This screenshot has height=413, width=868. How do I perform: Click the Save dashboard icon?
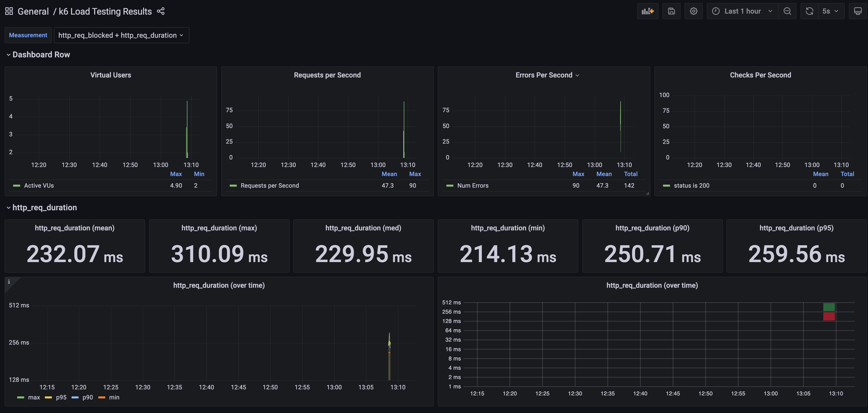(x=671, y=11)
